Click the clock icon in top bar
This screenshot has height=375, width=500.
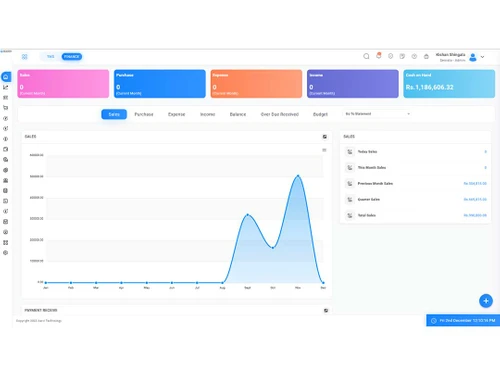(414, 56)
